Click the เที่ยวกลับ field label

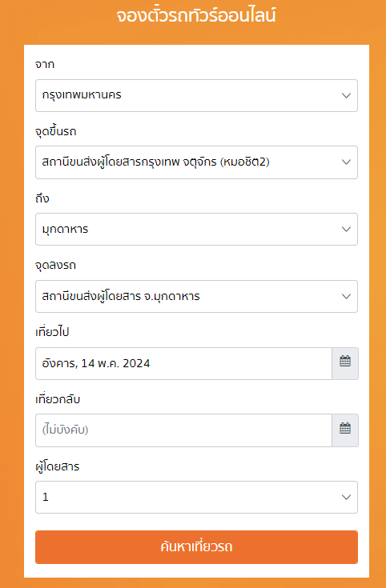(58, 399)
